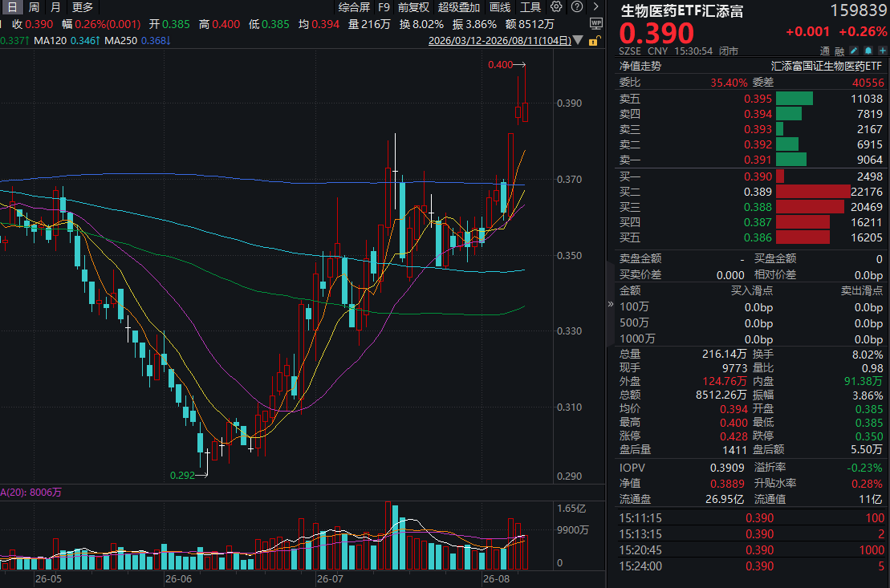Collapse the right quote panel
This screenshot has width=890, height=588.
point(610,304)
